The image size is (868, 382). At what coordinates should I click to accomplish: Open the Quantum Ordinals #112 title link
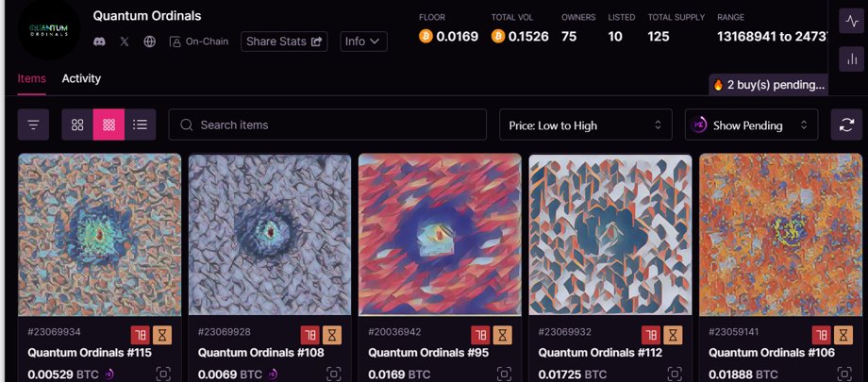pyautogui.click(x=601, y=353)
